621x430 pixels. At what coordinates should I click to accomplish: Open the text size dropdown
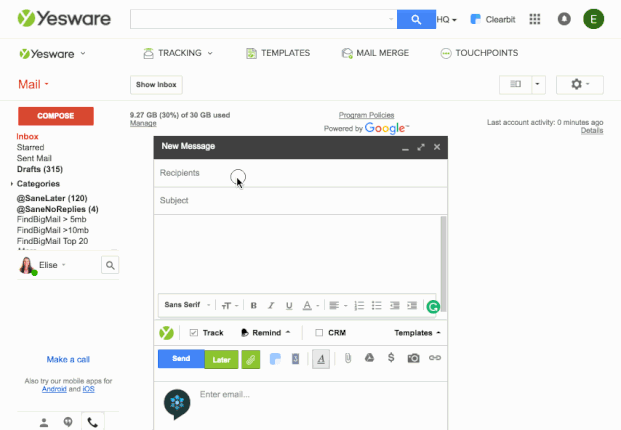230,305
